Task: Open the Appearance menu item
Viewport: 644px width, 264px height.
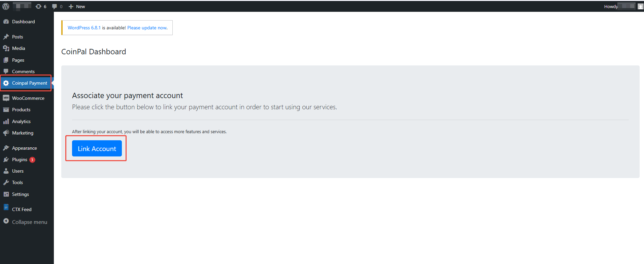Action: tap(24, 148)
